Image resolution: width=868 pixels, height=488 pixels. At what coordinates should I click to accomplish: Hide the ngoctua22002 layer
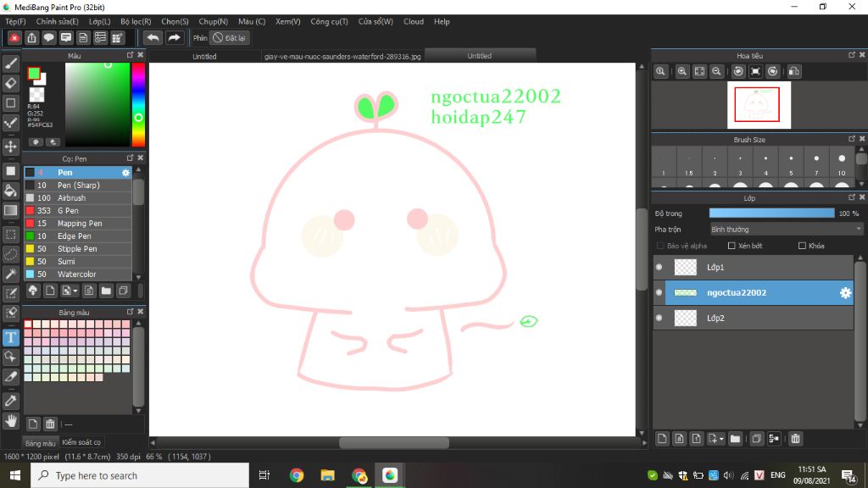[x=659, y=292]
